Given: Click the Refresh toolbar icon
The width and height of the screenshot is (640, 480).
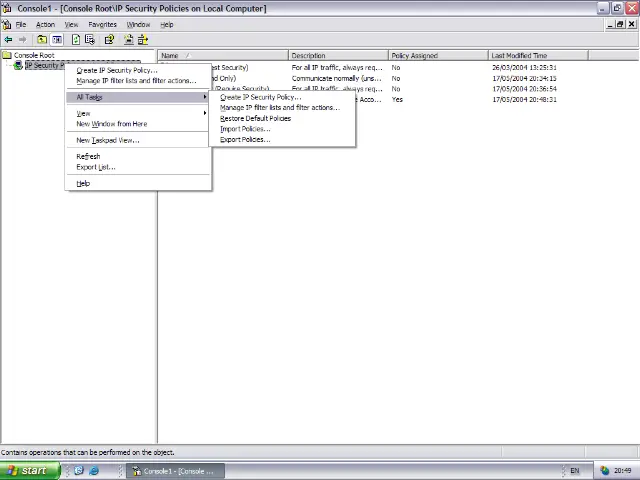Looking at the screenshot, I should pyautogui.click(x=76, y=40).
